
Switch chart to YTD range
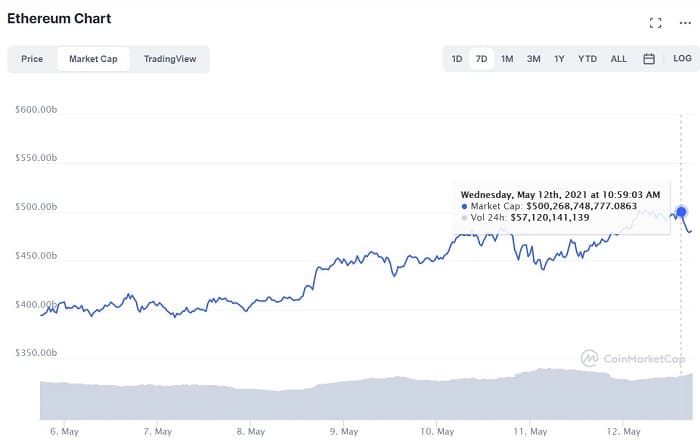coord(587,59)
